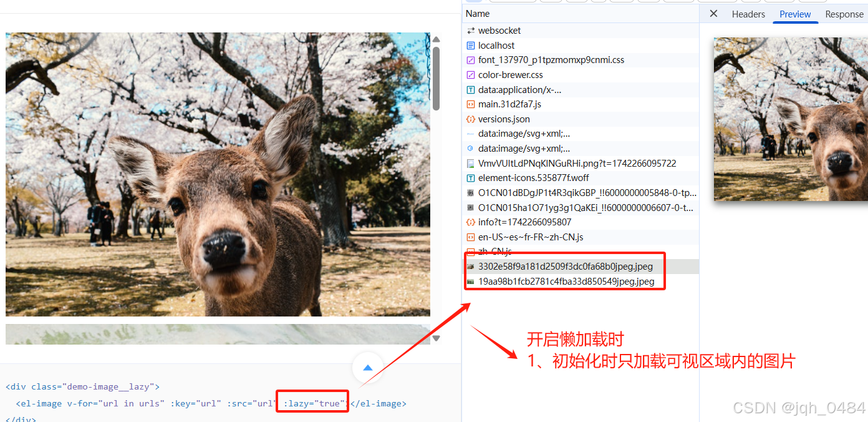This screenshot has height=422, width=868.
Task: Click the data:application font icon
Action: tap(471, 90)
